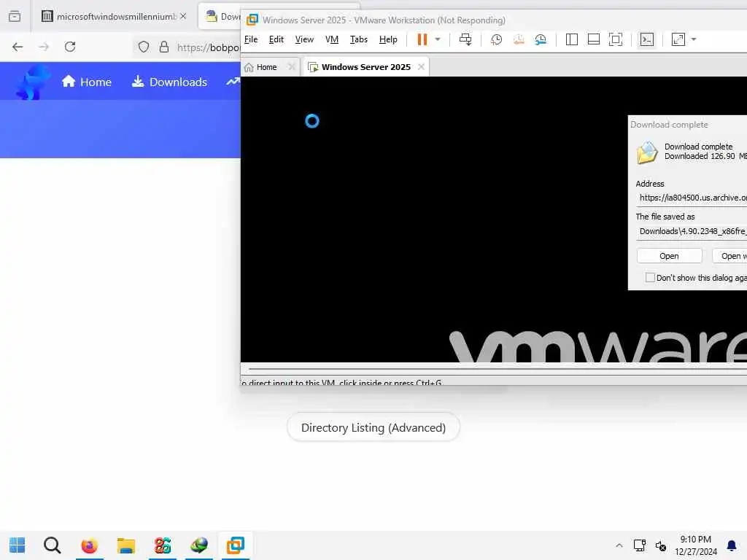
Task: Reload the browser page
Action: point(70,47)
